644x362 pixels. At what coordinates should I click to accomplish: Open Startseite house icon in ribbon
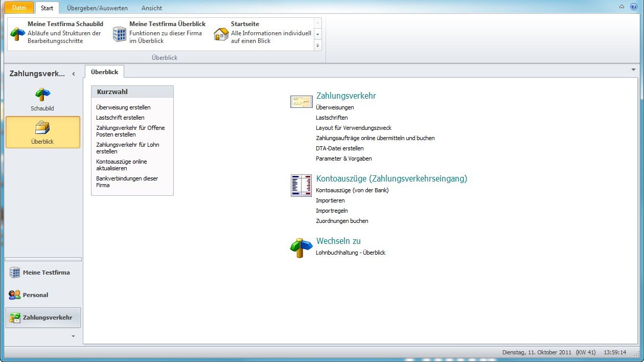point(221,34)
